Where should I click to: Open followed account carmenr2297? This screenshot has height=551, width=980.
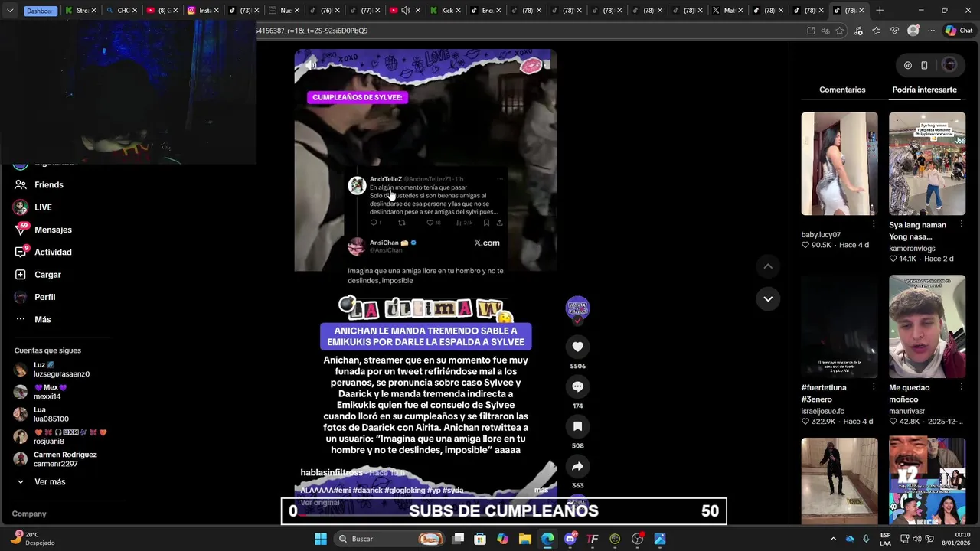click(65, 459)
